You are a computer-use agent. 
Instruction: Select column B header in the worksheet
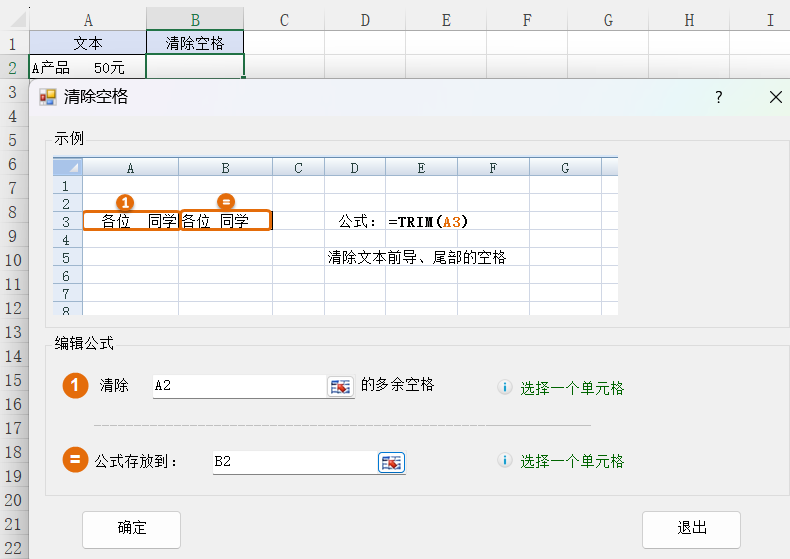[x=195, y=19]
